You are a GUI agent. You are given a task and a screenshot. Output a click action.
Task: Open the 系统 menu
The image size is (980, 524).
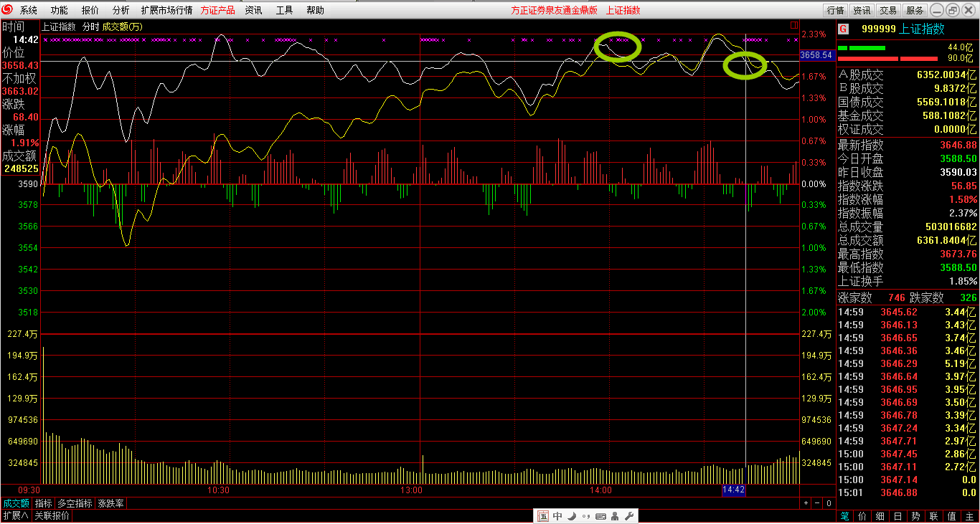click(29, 10)
